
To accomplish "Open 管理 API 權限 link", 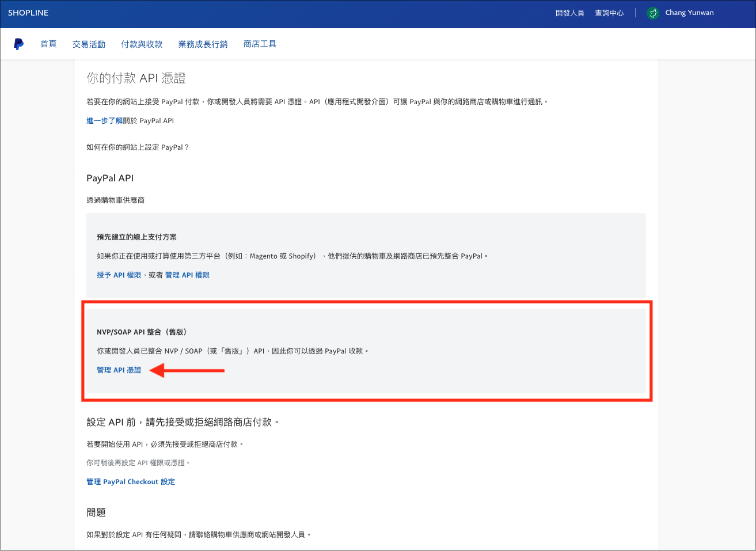I will 187,275.
